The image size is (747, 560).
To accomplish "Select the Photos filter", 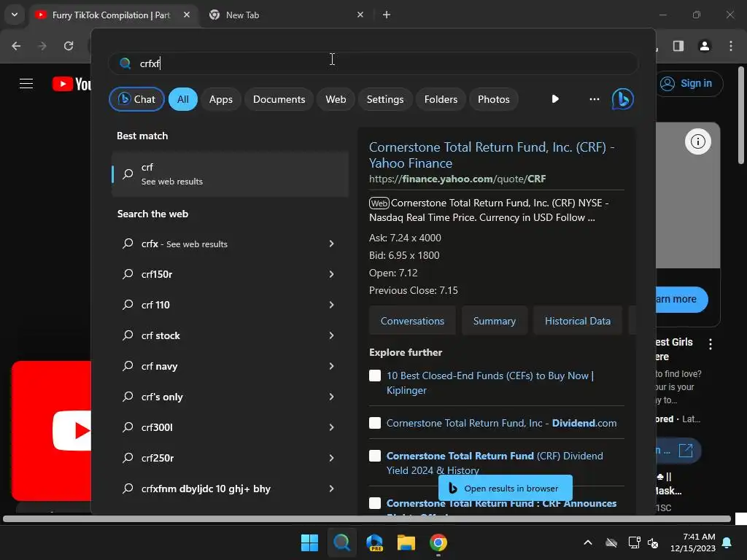I will [494, 99].
